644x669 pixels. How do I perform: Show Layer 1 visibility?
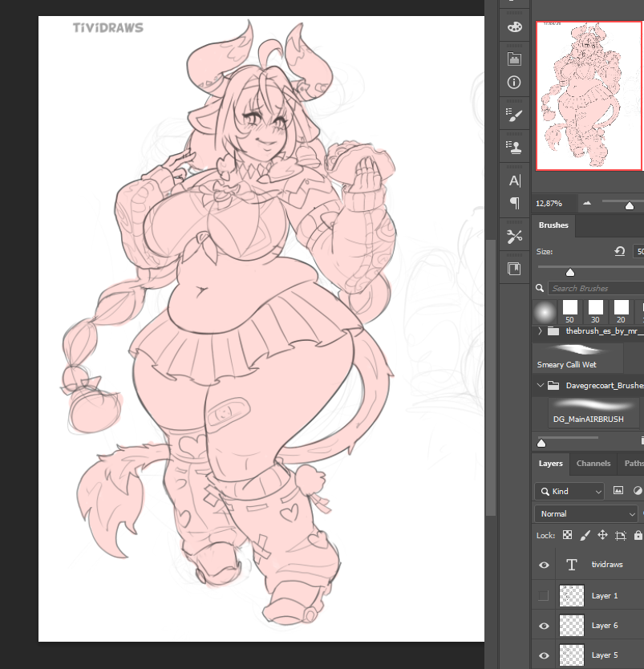[544, 595]
